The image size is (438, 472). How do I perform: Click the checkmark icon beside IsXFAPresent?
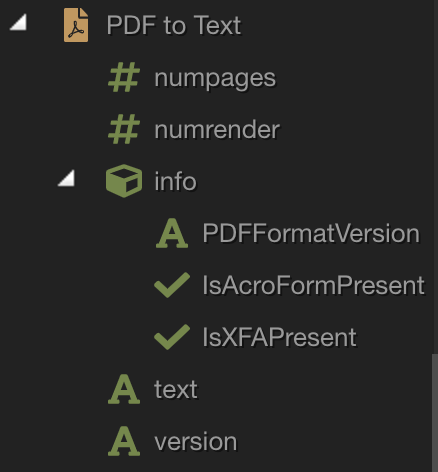(172, 337)
